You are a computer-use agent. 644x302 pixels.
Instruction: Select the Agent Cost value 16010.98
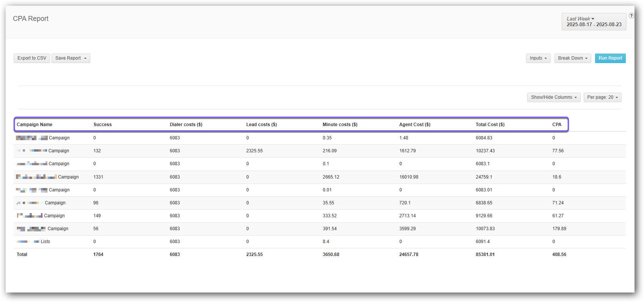pyautogui.click(x=409, y=177)
